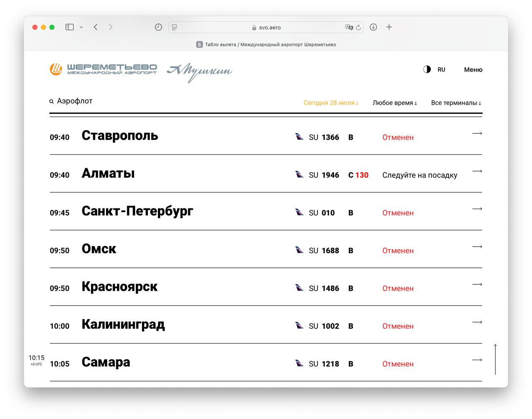
Task: Toggle the high-contrast theme icon
Action: click(x=427, y=69)
